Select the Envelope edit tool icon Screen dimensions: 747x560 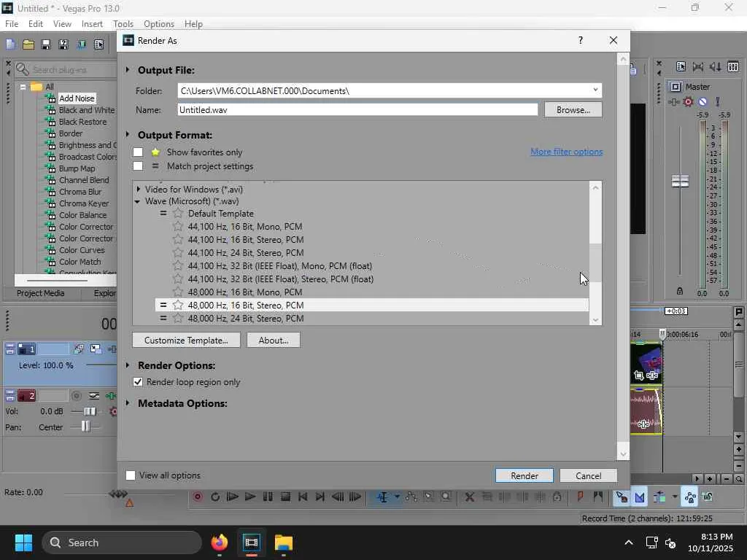pos(411,497)
